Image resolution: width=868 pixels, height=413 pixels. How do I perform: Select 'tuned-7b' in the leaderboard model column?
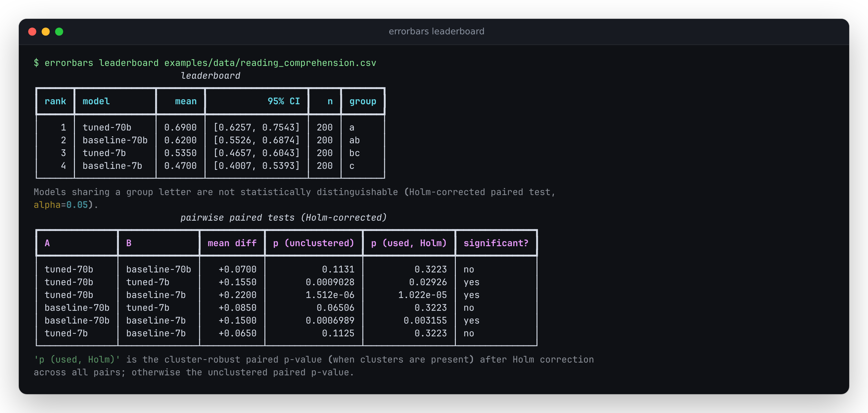104,153
